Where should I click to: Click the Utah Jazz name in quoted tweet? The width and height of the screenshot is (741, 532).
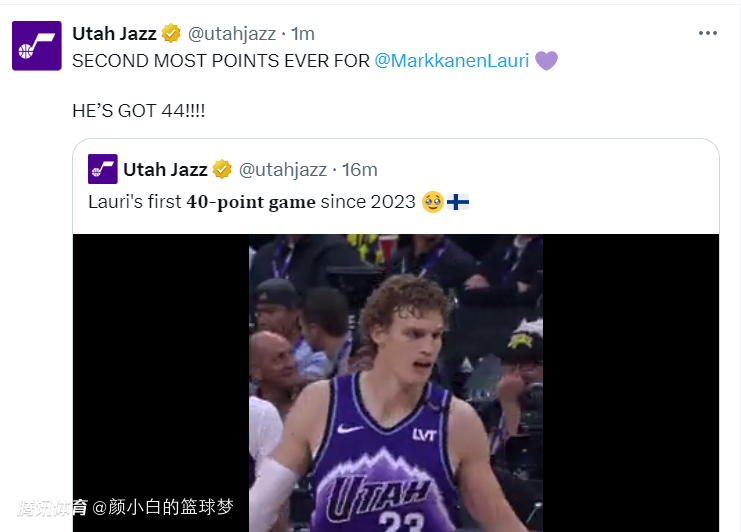point(165,169)
